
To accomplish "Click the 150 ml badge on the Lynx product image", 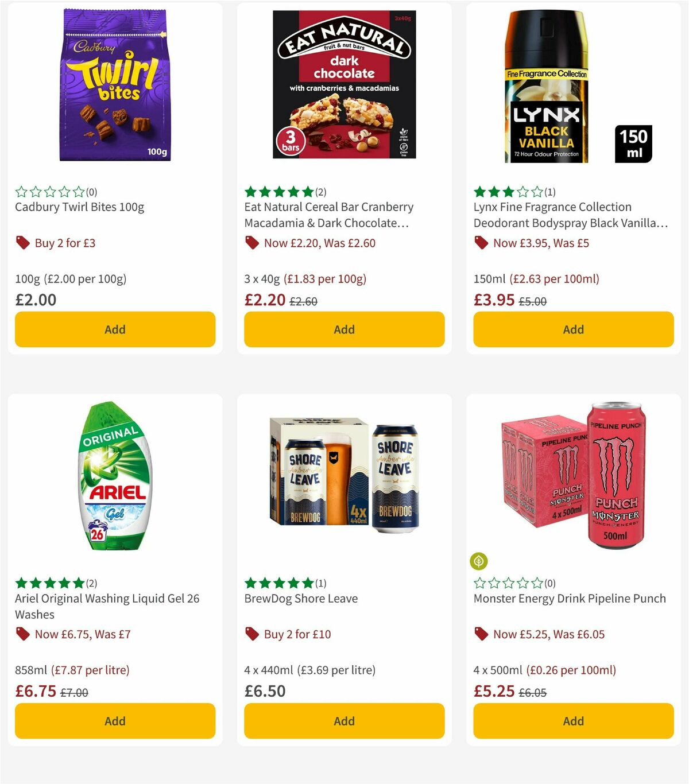I will pos(633,145).
